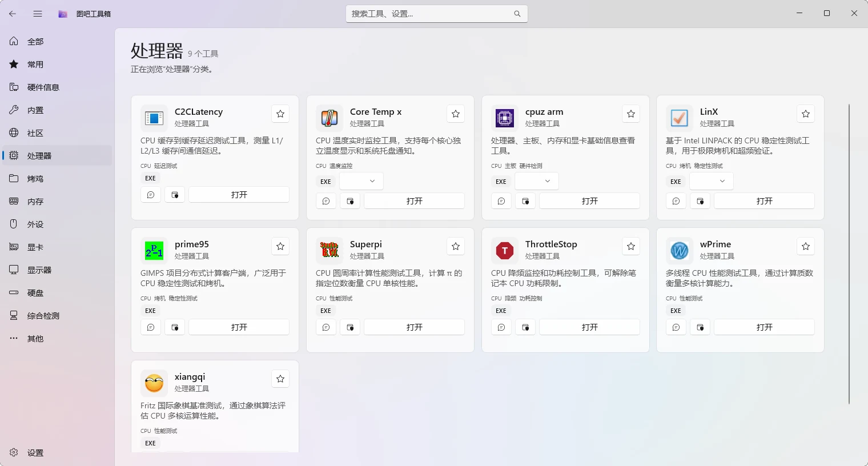This screenshot has height=466, width=868.
Task: Expand the LinX EXE dropdown
Action: click(712, 181)
